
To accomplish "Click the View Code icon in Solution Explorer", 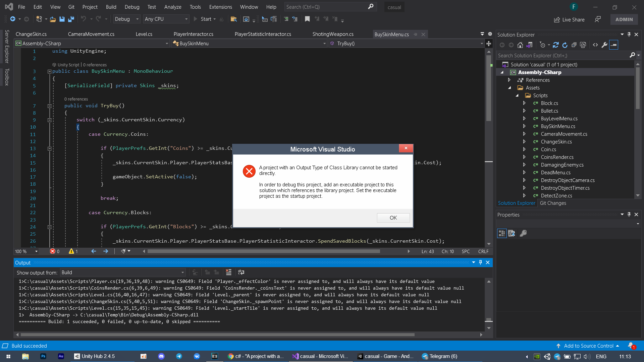I will (x=595, y=45).
